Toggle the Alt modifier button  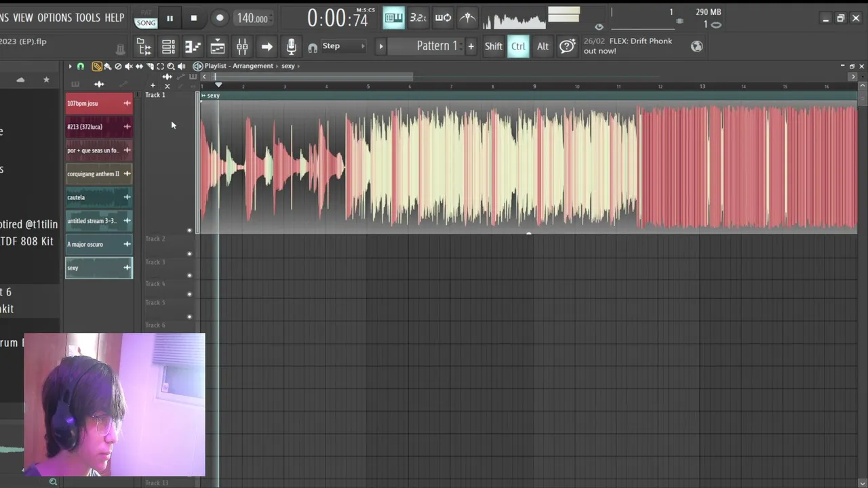542,46
